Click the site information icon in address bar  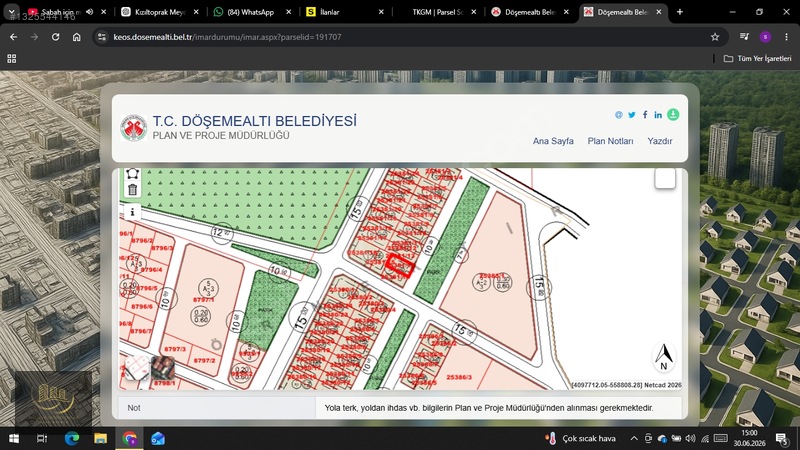pos(102,37)
